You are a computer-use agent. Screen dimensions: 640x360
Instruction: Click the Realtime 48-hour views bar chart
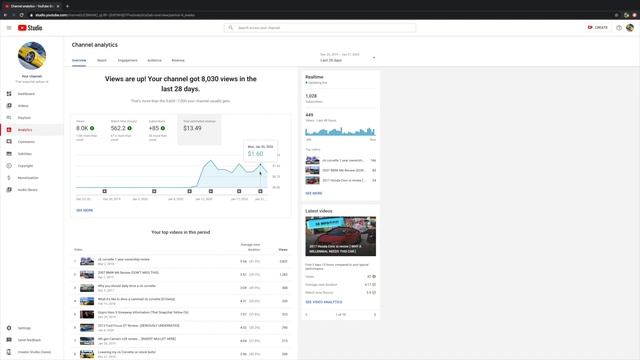(x=340, y=131)
